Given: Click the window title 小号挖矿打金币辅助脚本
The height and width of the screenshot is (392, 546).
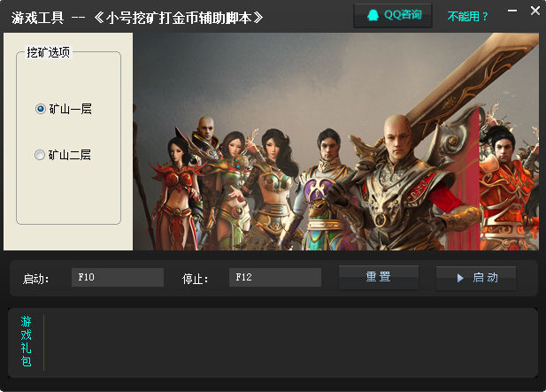Looking at the screenshot, I should click(x=178, y=18).
